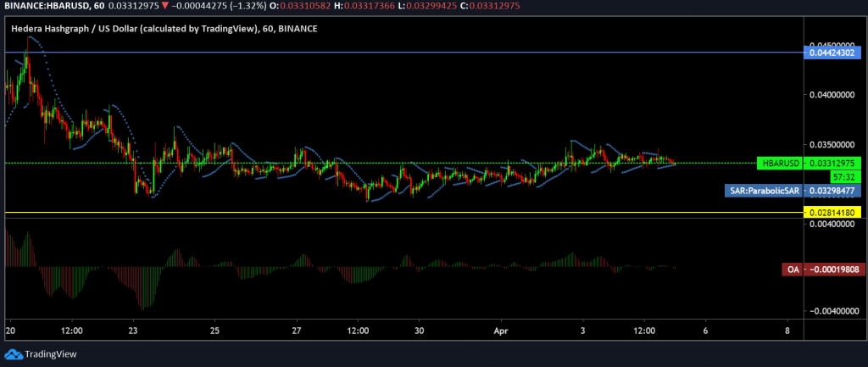Click the yellow horizontal support line

(403, 212)
